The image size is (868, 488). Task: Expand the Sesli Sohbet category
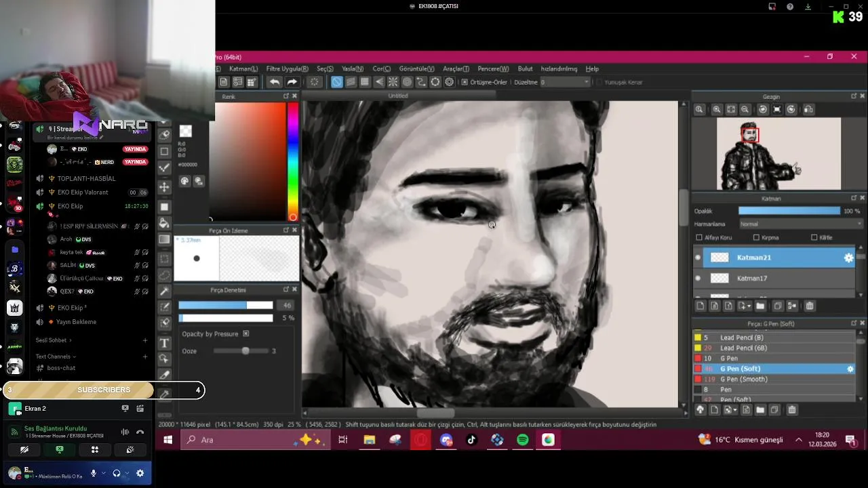click(x=54, y=340)
